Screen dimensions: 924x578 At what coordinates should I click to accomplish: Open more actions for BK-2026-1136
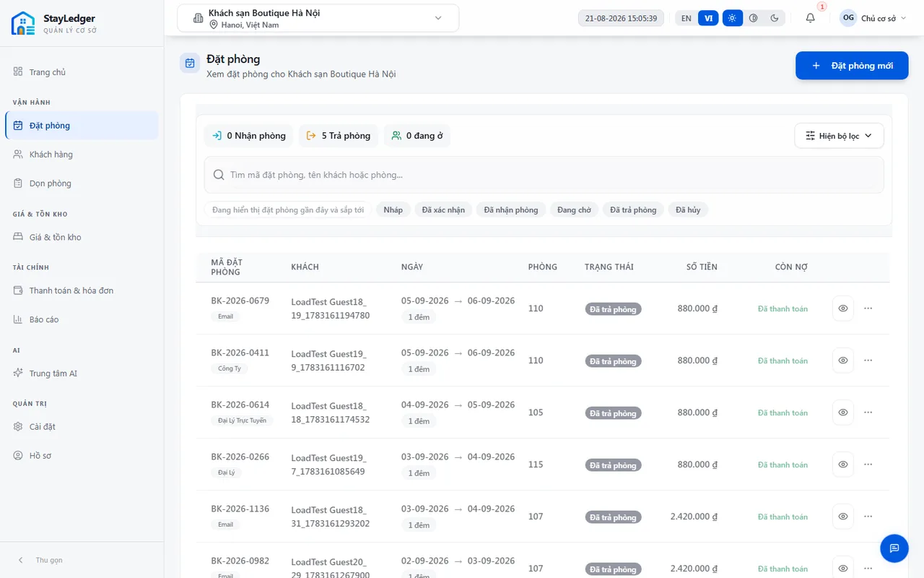tap(868, 517)
